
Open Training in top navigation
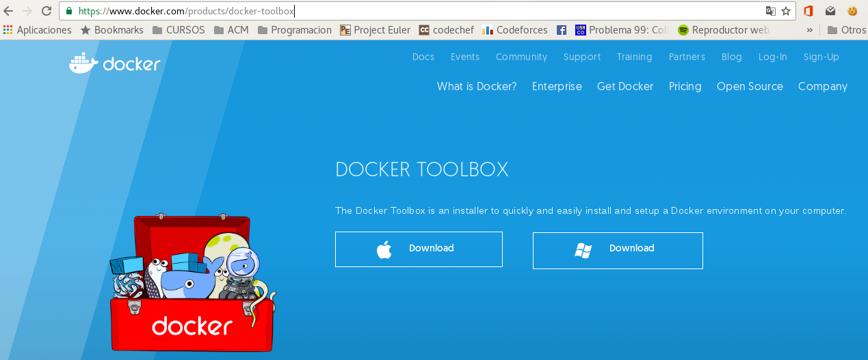coord(634,57)
